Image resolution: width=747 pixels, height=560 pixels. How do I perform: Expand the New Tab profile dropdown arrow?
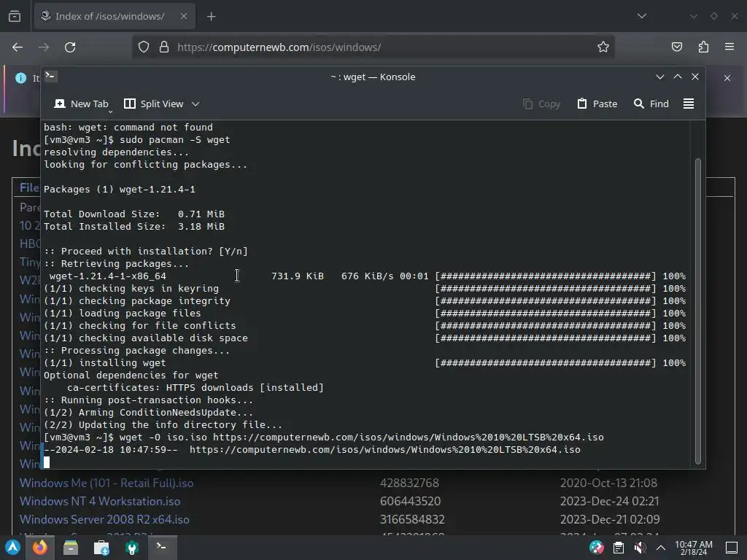click(x=111, y=112)
